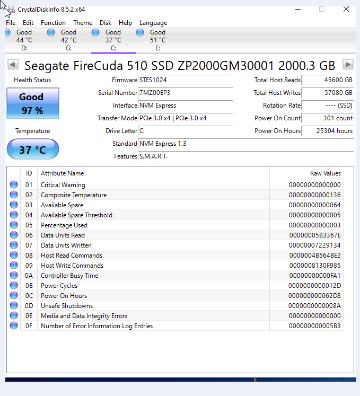Click status icon for Controller Busy Time row
Image resolution: width=360 pixels, height=396 pixels.
[x=14, y=275]
